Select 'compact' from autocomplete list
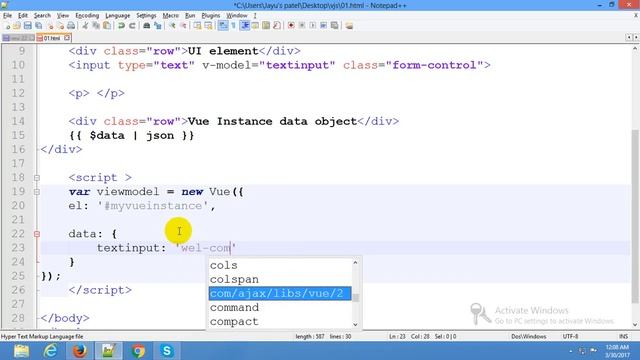This screenshot has width=640, height=360. coord(234,322)
